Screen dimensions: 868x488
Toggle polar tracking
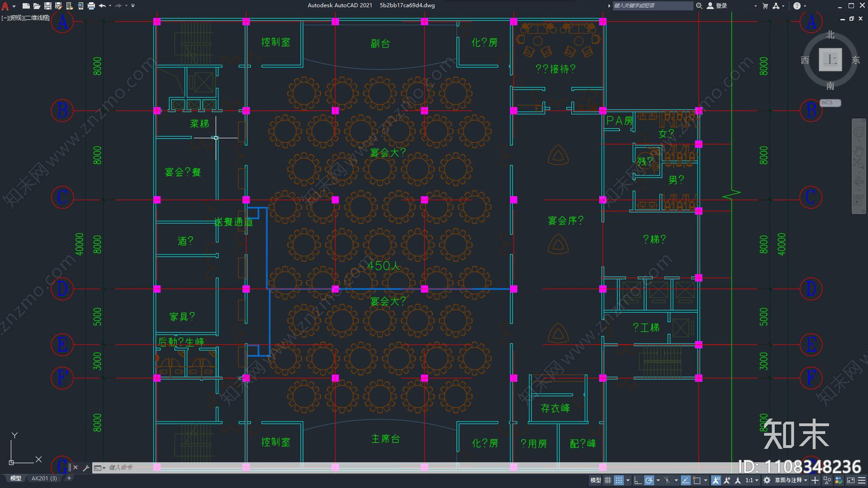pyautogui.click(x=649, y=480)
